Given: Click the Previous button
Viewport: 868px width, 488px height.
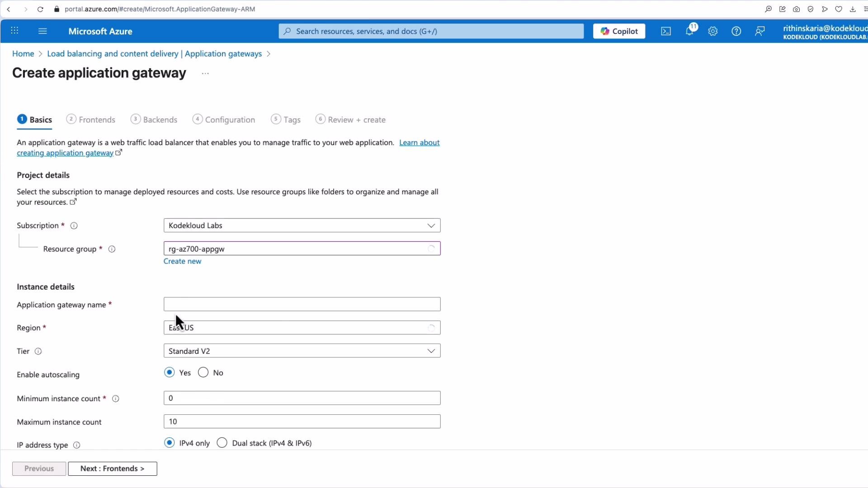Looking at the screenshot, I should point(39,469).
